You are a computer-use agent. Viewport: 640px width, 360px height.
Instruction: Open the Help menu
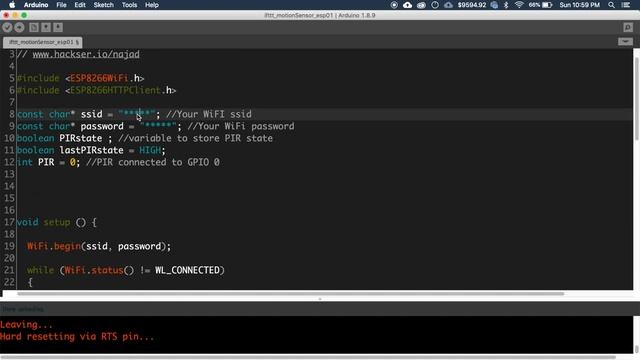(152, 5)
